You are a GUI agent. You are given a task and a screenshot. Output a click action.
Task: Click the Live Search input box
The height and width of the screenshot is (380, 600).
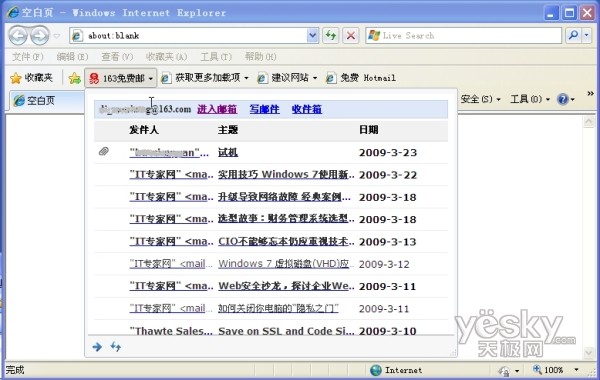pos(463,36)
